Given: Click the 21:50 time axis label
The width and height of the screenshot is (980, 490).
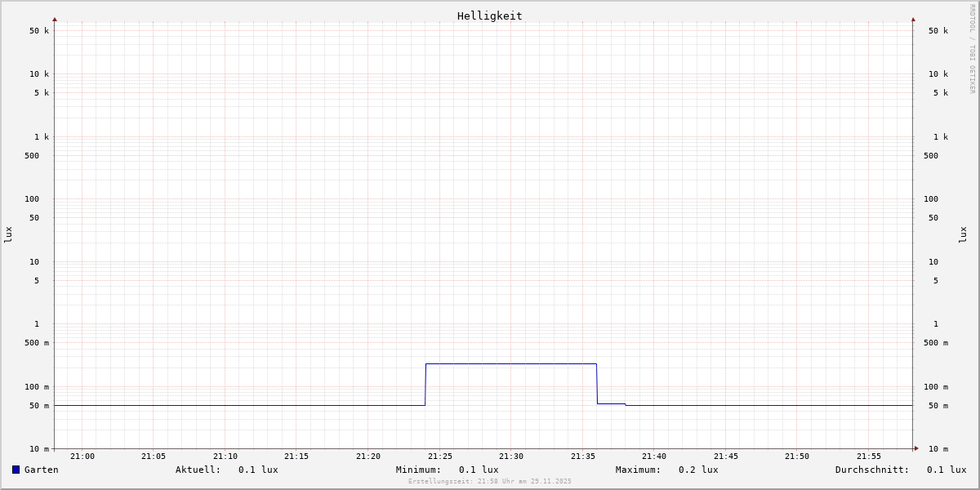Looking at the screenshot, I should pos(797,457).
